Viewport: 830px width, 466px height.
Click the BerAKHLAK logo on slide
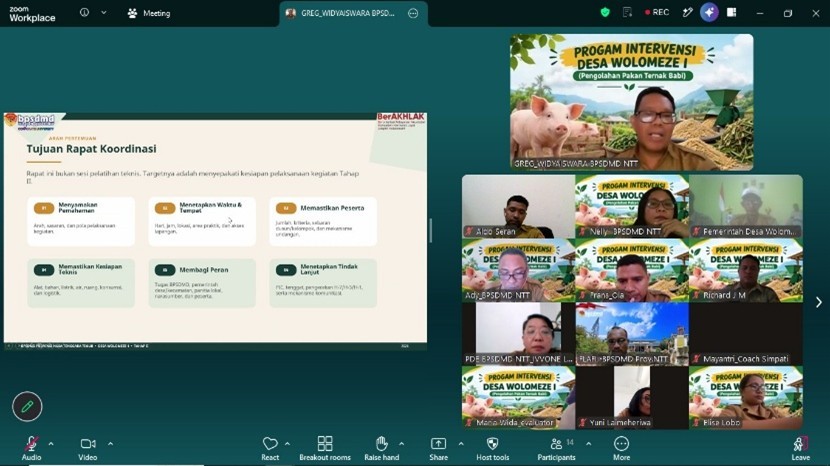(401, 121)
